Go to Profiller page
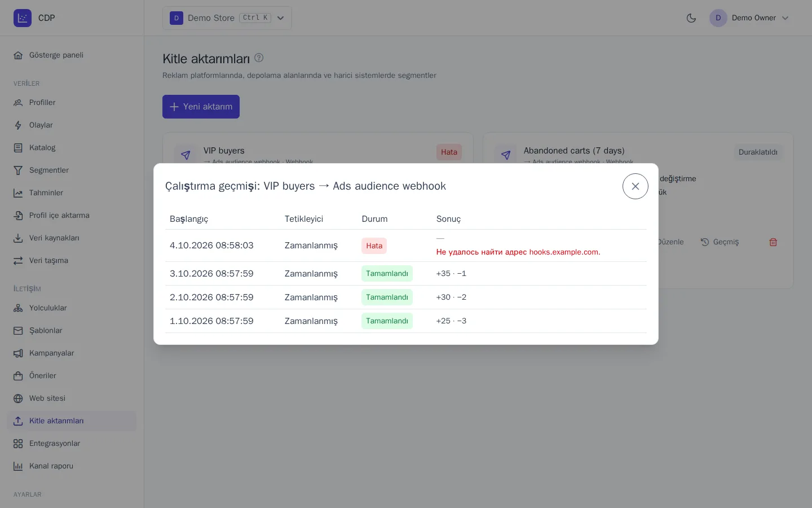The height and width of the screenshot is (508, 812). coord(72,103)
